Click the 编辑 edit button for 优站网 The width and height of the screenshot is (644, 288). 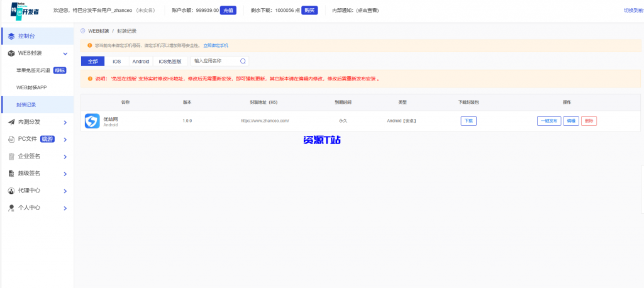point(571,121)
